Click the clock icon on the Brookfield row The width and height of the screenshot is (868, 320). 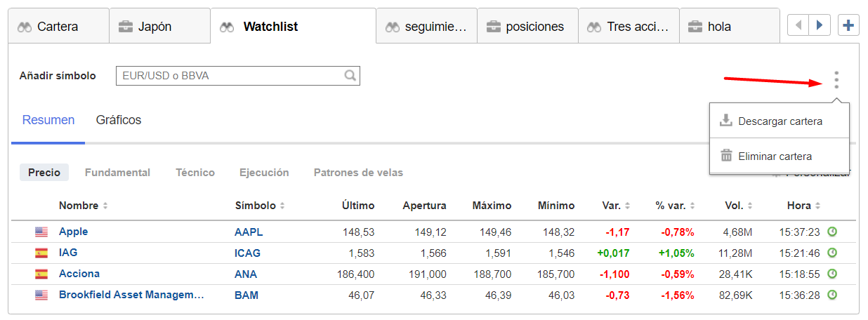click(833, 295)
